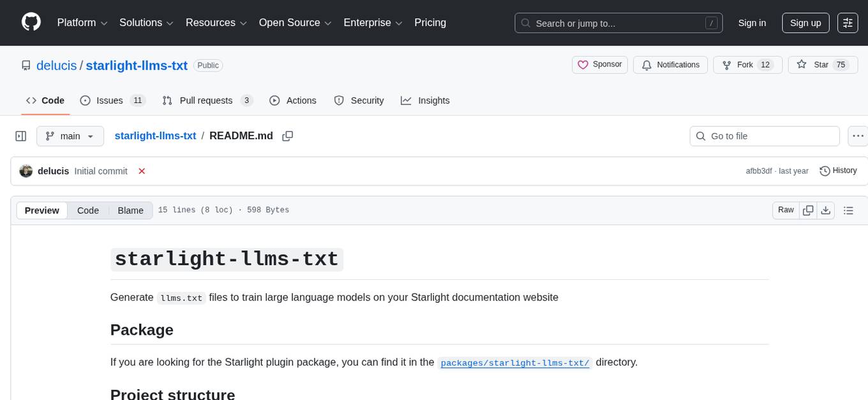The height and width of the screenshot is (400, 868).
Task: View the file's commit History
Action: [x=838, y=171]
